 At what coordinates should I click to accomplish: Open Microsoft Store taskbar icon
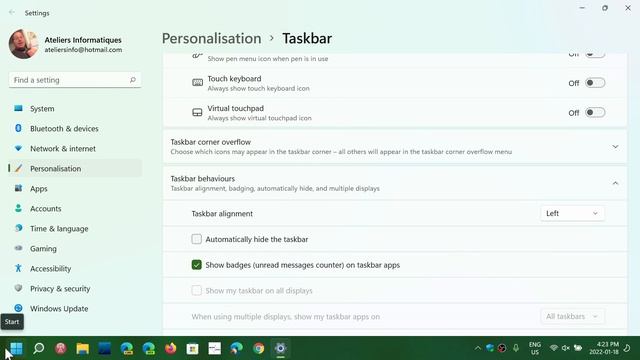coord(193,348)
